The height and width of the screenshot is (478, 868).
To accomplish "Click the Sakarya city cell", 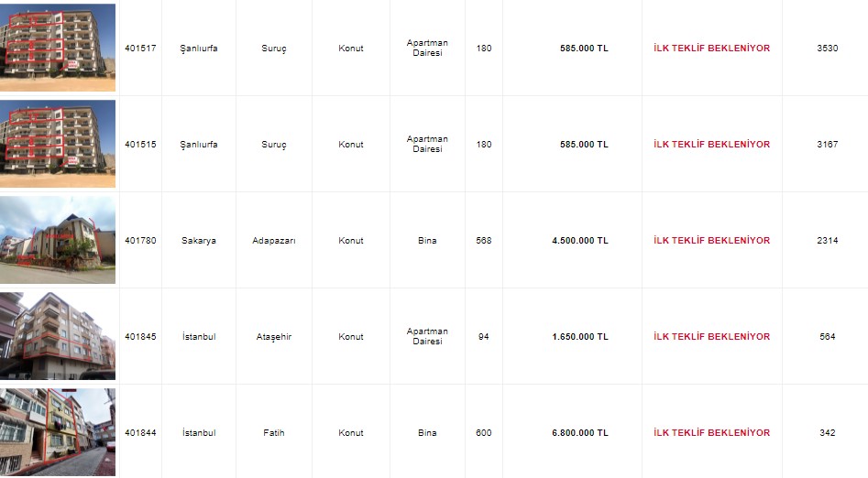I will 198,241.
